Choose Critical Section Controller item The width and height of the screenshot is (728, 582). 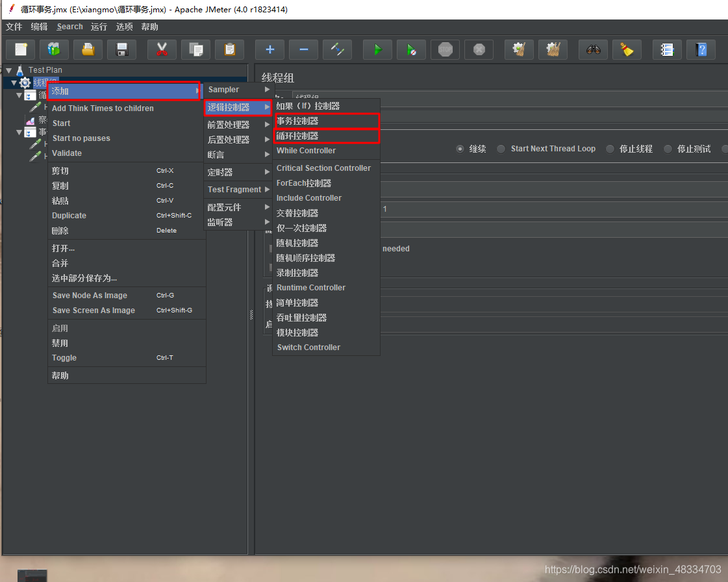[327, 168]
